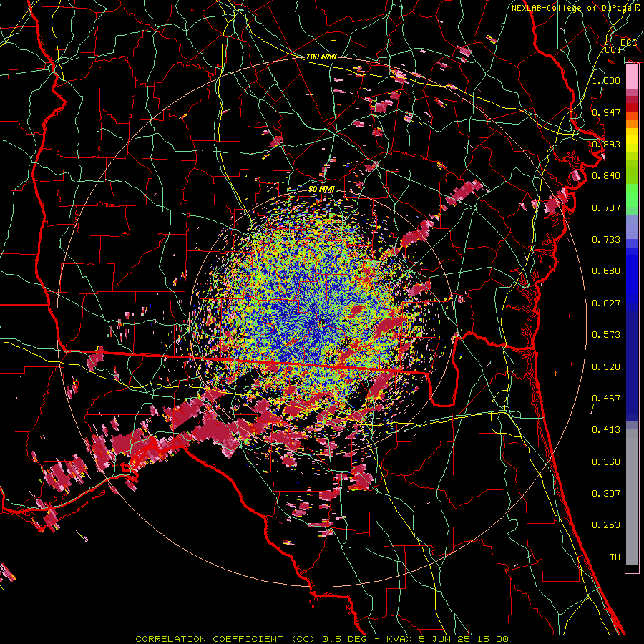The image size is (644, 644).
Task: Select the 100 NMI range ring label
Action: coord(321,57)
